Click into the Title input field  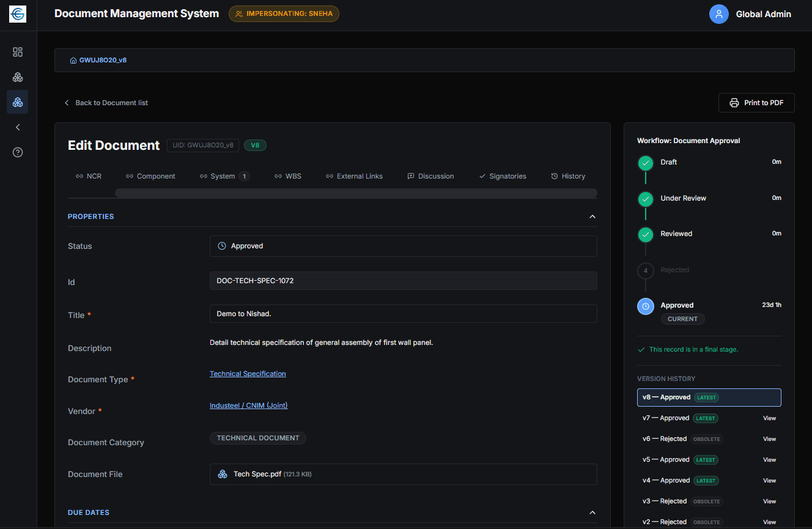pyautogui.click(x=404, y=314)
